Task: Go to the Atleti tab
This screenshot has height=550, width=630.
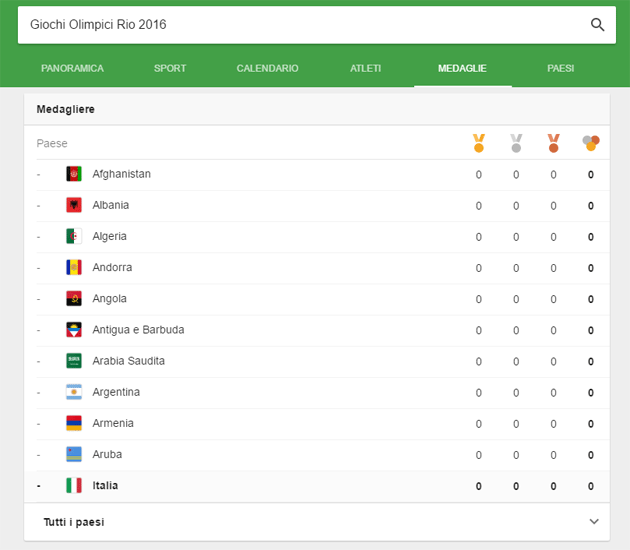Action: [365, 69]
